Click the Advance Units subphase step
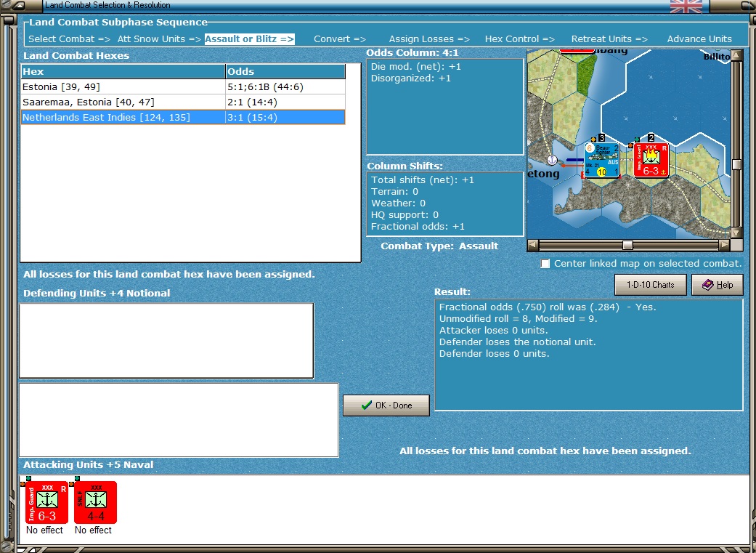The height and width of the screenshot is (553, 756). 699,39
